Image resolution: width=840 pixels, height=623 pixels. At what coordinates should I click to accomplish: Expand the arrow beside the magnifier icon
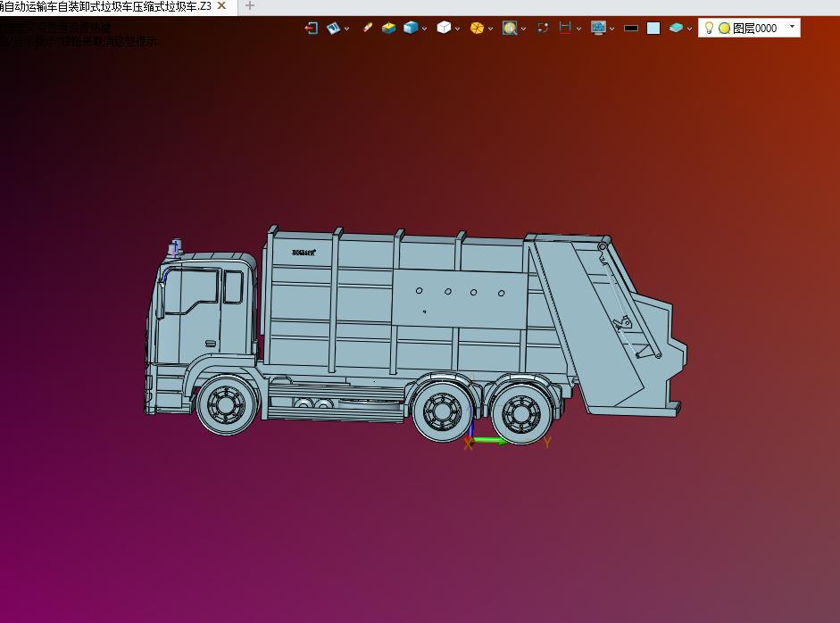(523, 29)
